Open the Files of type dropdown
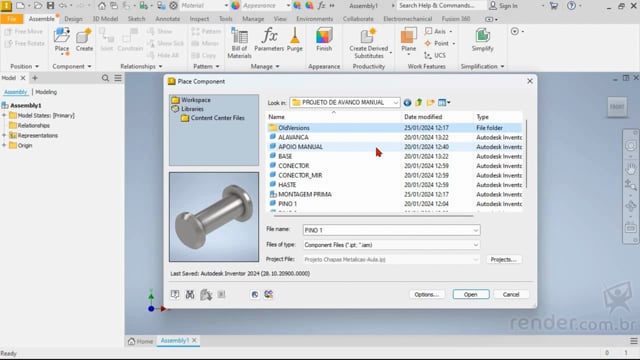 (476, 245)
